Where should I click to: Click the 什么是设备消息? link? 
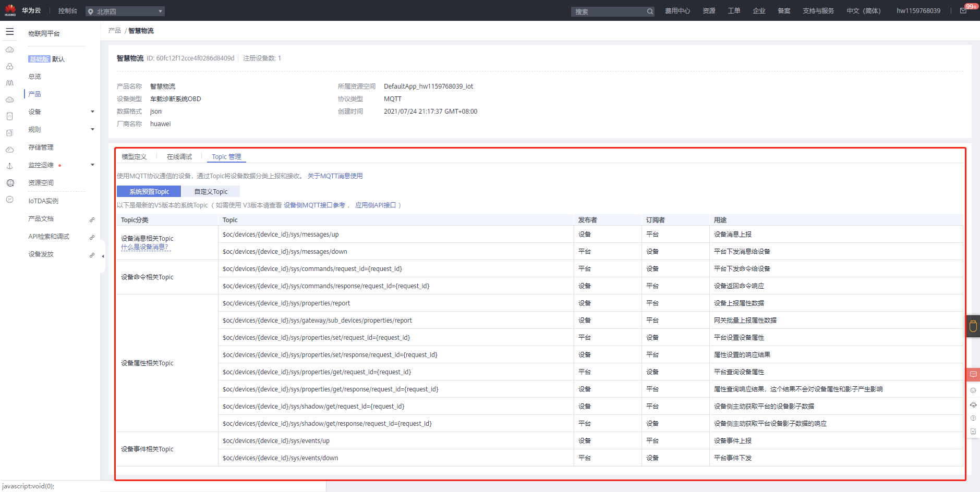pyautogui.click(x=145, y=247)
